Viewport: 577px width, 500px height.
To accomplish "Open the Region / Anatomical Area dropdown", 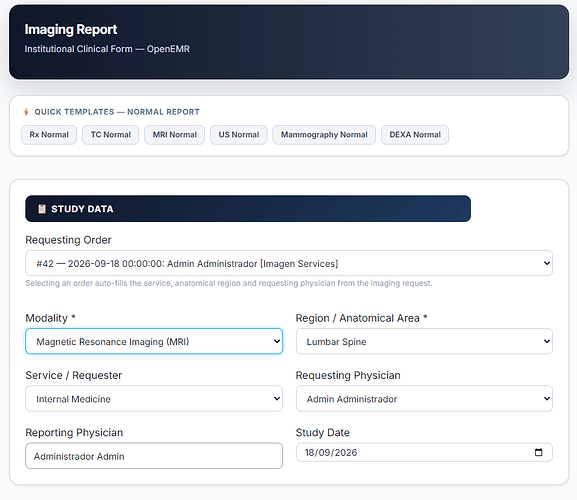I will 424,341.
